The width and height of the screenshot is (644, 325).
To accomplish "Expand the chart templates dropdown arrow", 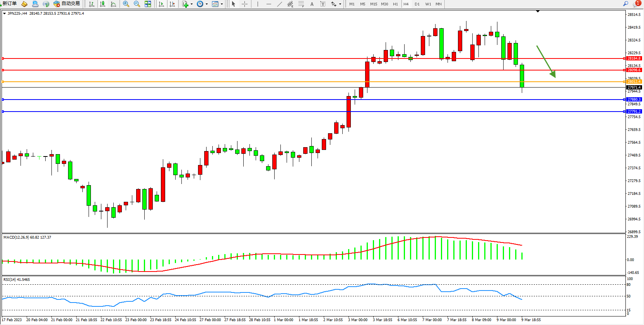I will (x=222, y=4).
